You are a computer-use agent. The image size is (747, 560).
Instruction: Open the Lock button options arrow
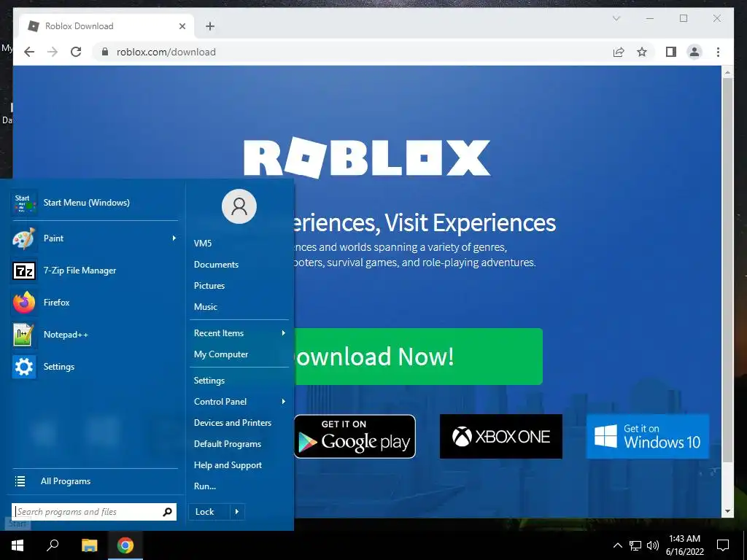(x=237, y=512)
